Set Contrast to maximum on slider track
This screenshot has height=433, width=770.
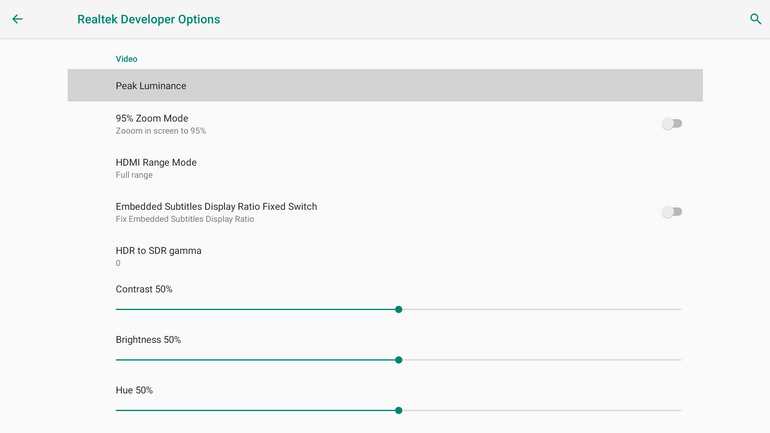pos(680,310)
